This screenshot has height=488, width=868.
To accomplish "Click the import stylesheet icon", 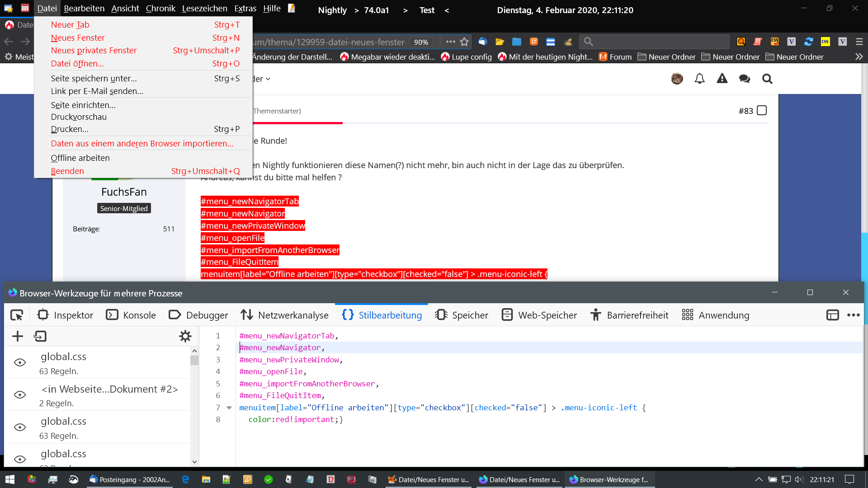I will click(40, 336).
